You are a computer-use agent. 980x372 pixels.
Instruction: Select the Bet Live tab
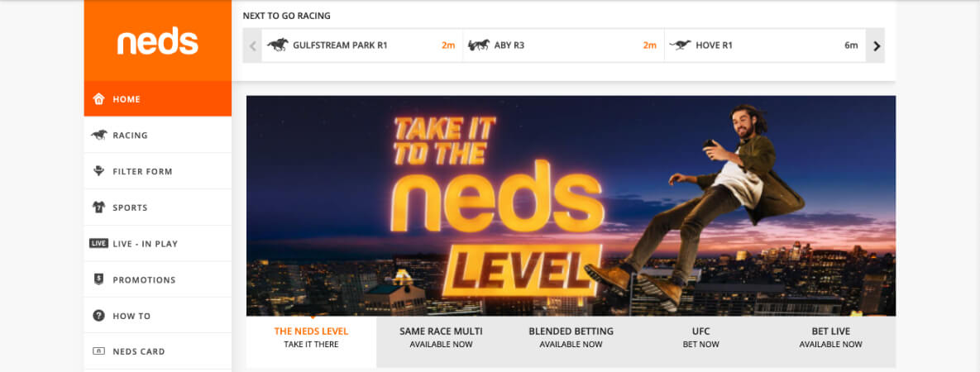tap(830, 337)
